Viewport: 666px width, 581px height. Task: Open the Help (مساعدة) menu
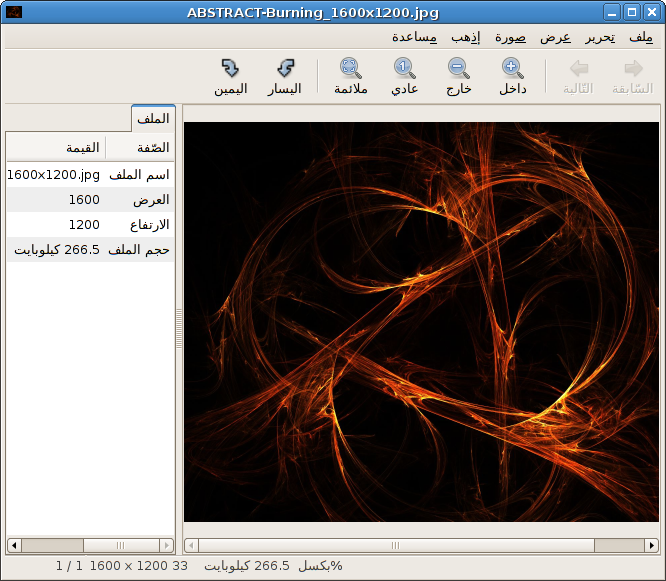tap(413, 37)
